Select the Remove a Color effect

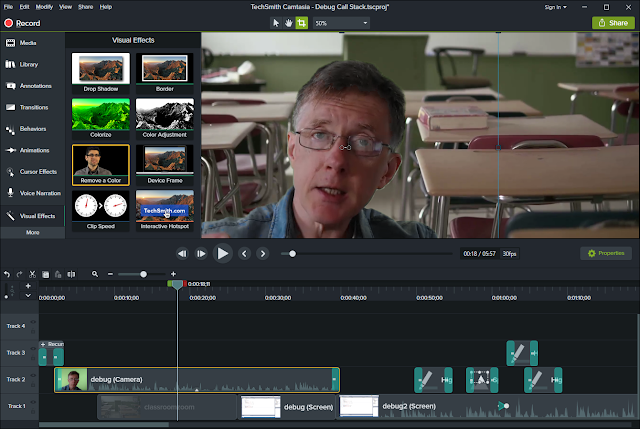coord(101,165)
